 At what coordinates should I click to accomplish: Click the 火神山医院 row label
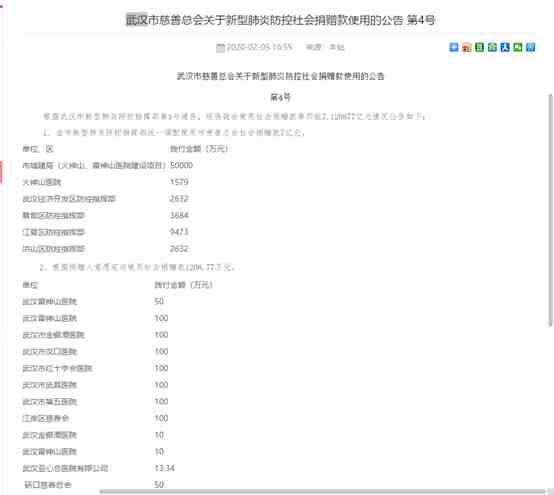click(x=42, y=182)
